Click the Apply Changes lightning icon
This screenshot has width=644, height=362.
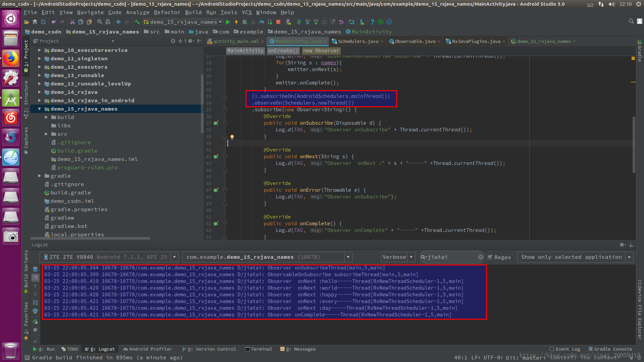tap(236, 22)
